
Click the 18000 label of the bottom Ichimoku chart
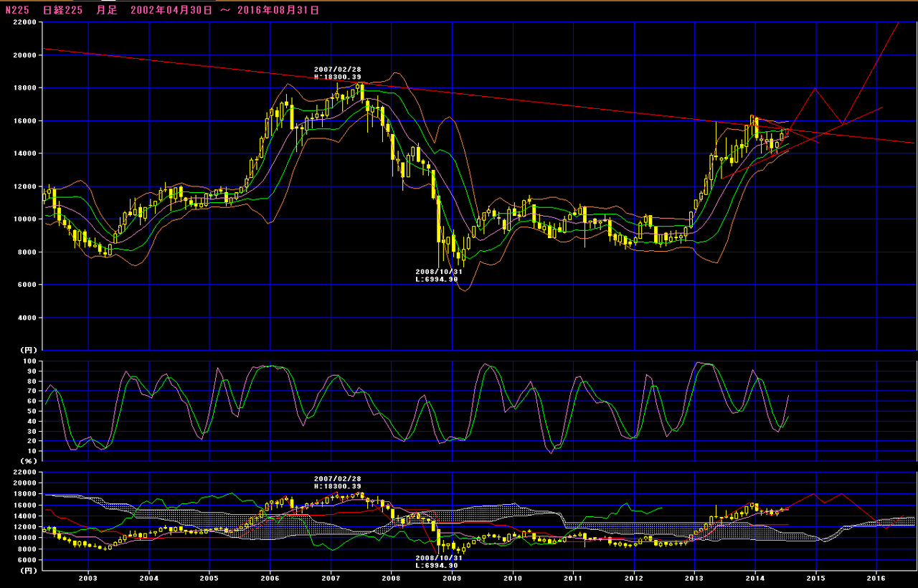tap(24, 494)
